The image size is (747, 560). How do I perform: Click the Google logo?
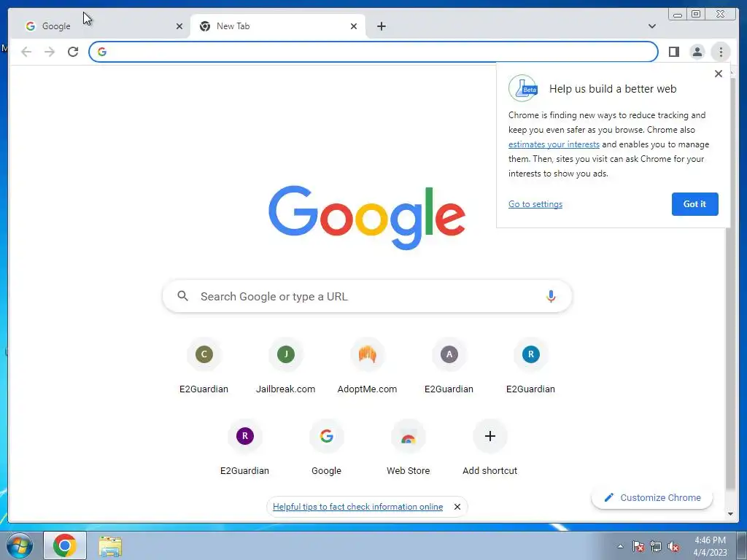[367, 217]
